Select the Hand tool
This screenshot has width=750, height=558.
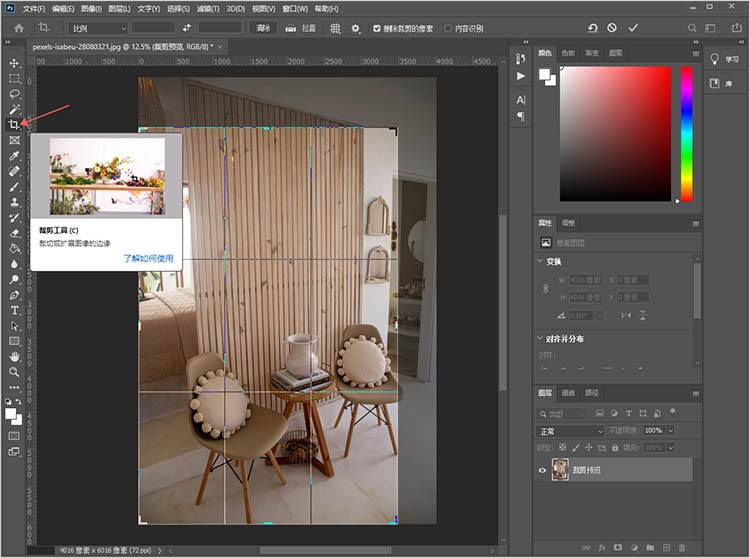14,356
